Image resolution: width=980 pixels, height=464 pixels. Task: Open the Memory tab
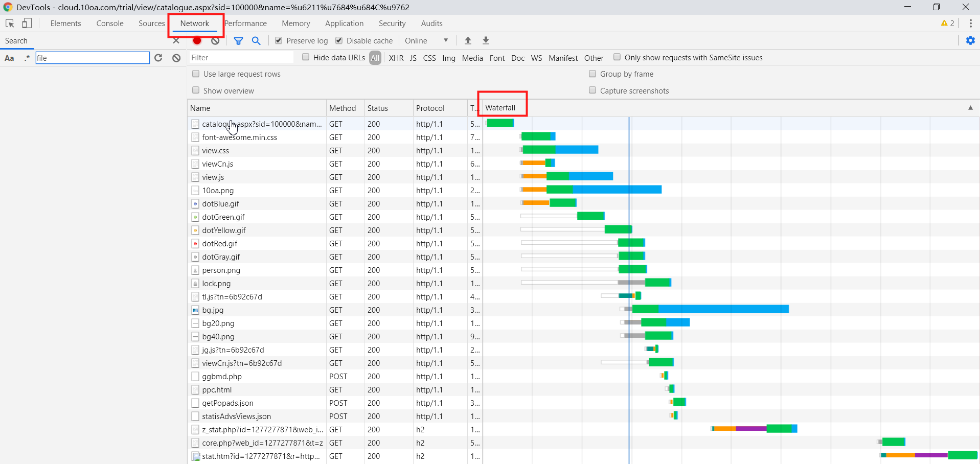[296, 24]
